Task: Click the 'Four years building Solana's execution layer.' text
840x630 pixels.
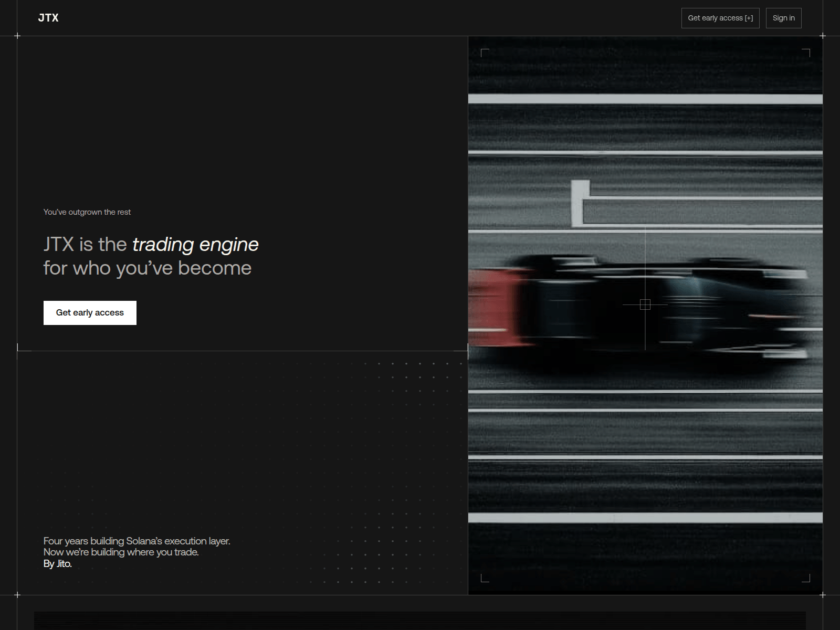Action: 136,541
